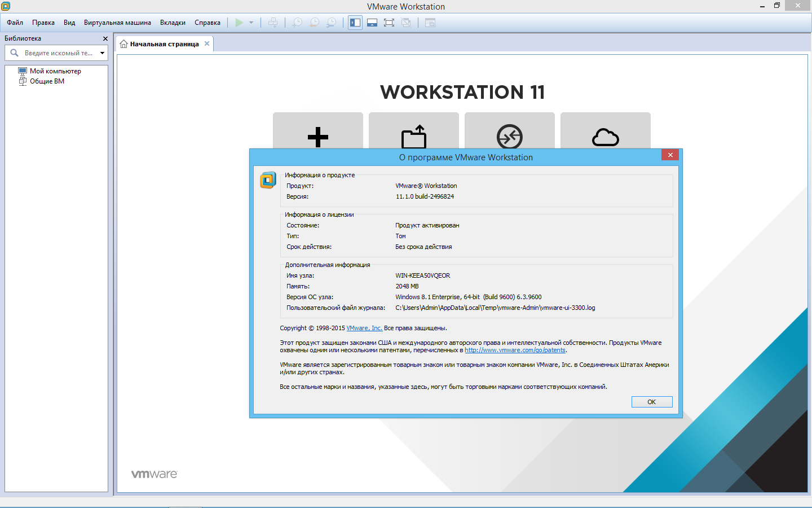This screenshot has height=508, width=812.
Task: Close the О программе dialog with X
Action: tap(670, 155)
